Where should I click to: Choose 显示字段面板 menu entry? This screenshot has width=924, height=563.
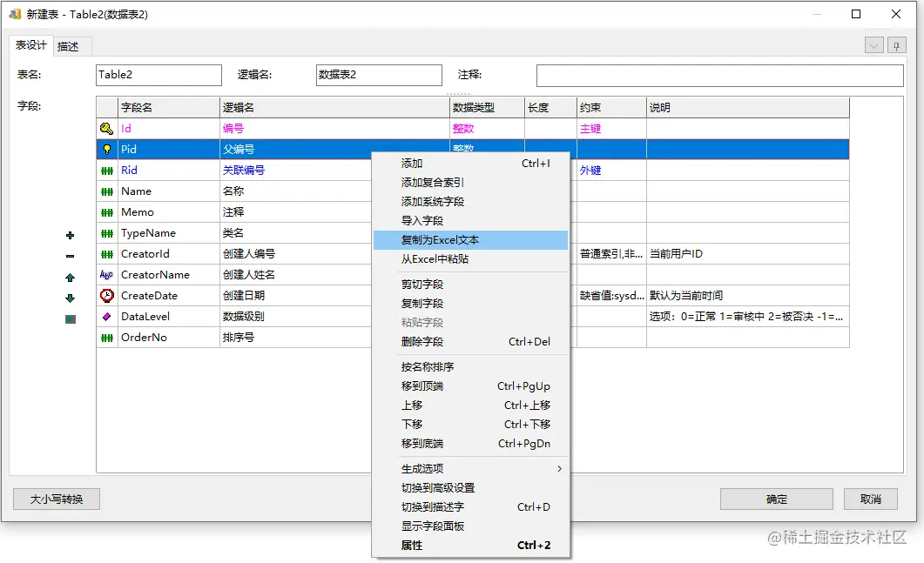[471, 526]
